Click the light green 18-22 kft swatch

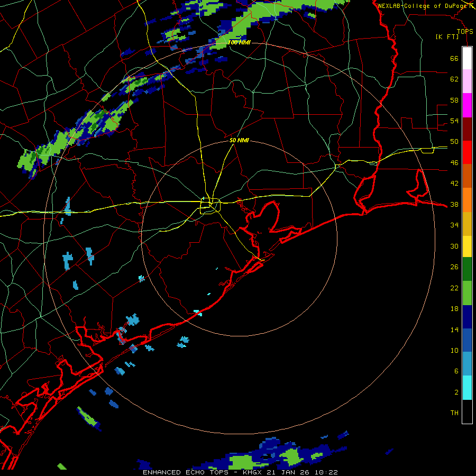coord(467,293)
